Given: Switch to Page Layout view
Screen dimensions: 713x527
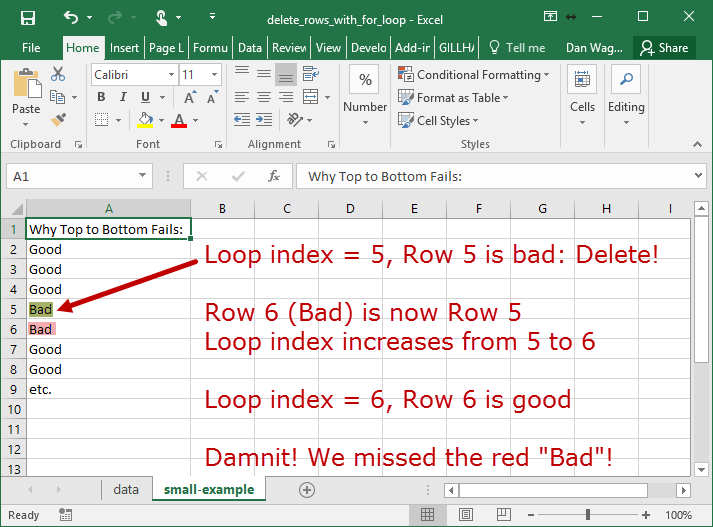Looking at the screenshot, I should click(466, 515).
